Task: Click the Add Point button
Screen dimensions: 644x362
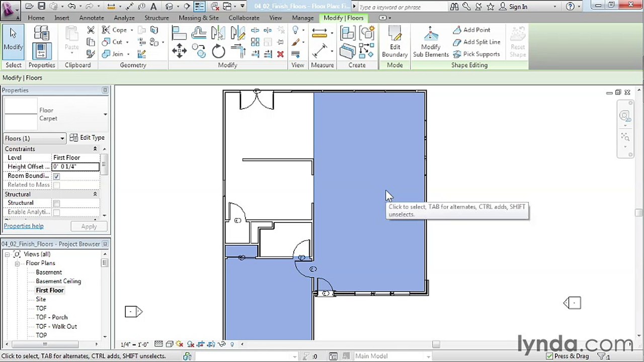Action: [x=471, y=30]
